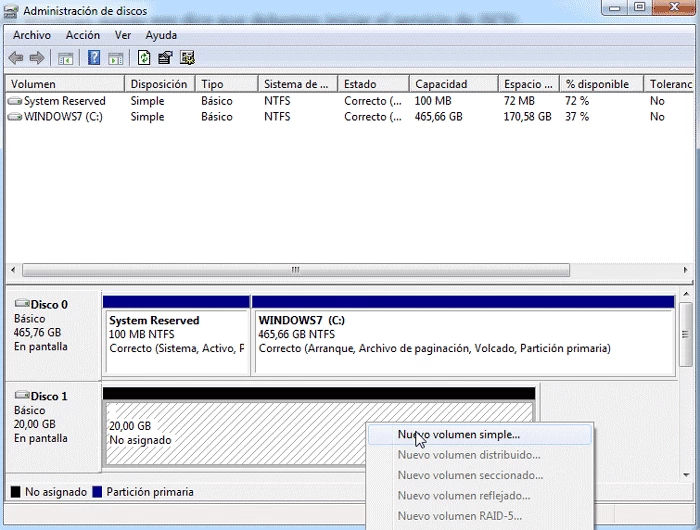700x530 pixels.
Task: Click the disabled Nuevo volumen RAID-5... entry
Action: (480, 516)
